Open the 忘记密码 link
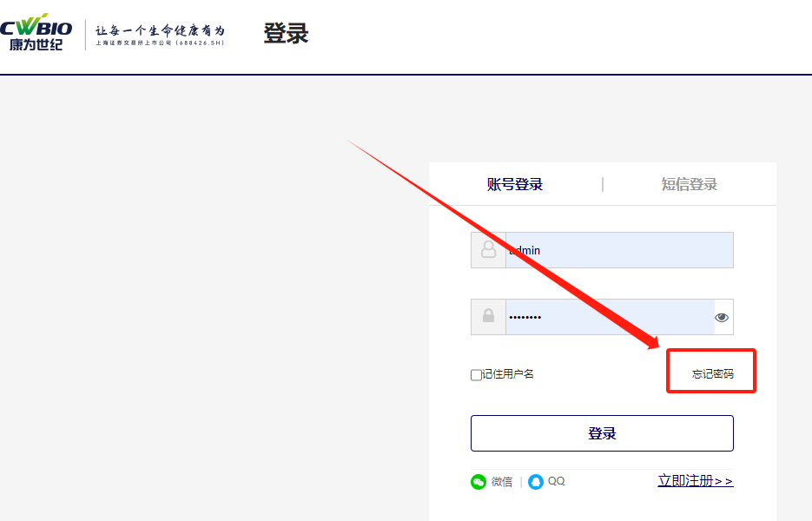Viewport: 812px width, 521px height. (712, 374)
